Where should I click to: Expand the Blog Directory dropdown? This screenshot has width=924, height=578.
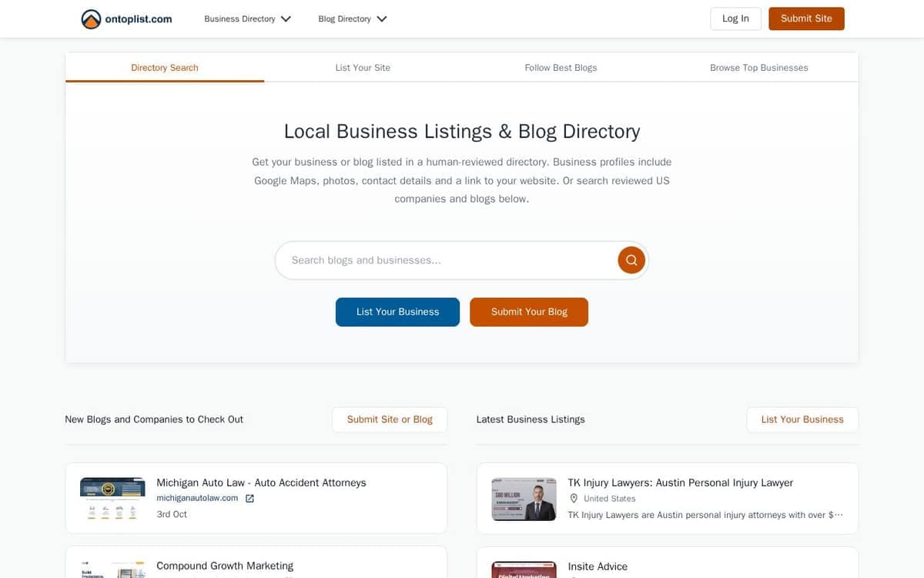point(353,18)
